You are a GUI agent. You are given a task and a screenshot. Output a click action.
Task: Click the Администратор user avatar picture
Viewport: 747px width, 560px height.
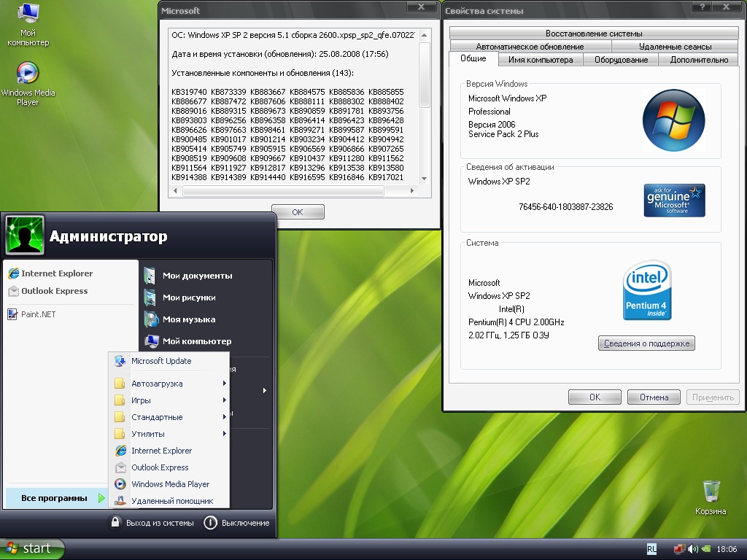point(25,235)
